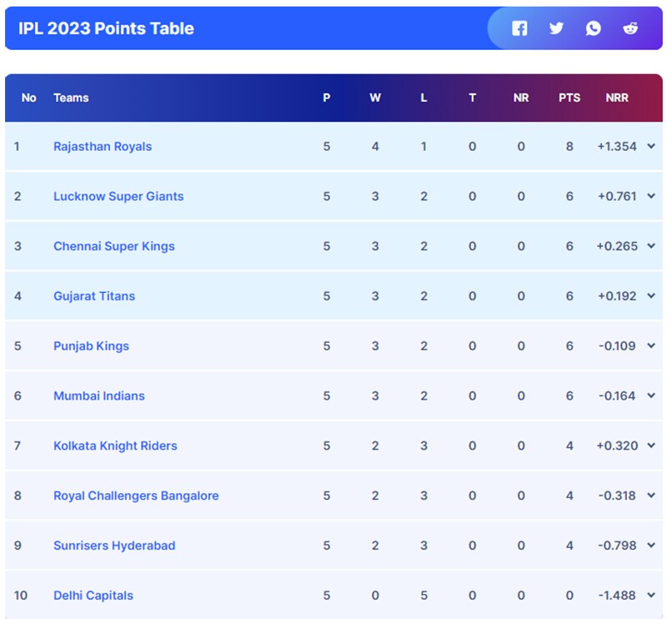Open Kolkata Knight Riders team link
Viewport: 672px width, 619px height.
(115, 446)
